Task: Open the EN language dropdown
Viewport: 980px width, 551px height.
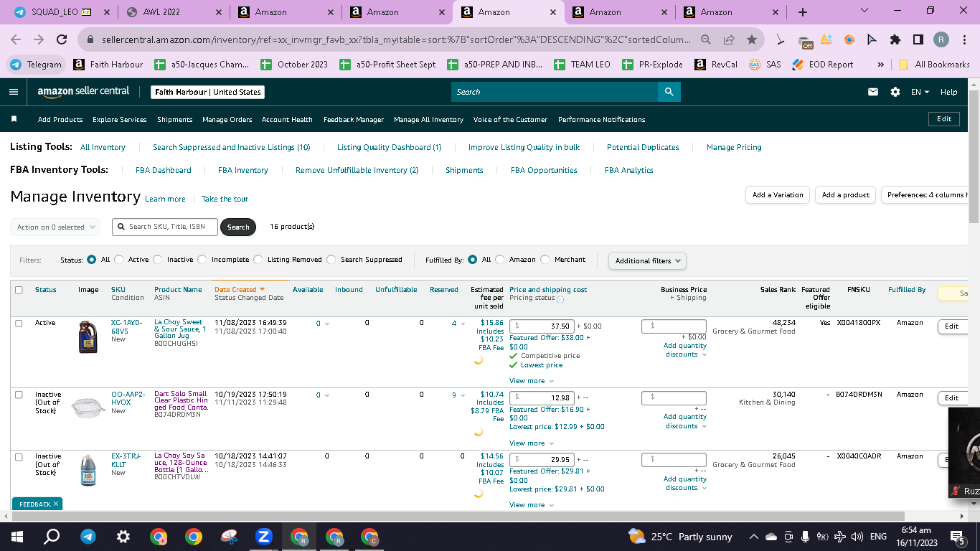Action: (920, 92)
